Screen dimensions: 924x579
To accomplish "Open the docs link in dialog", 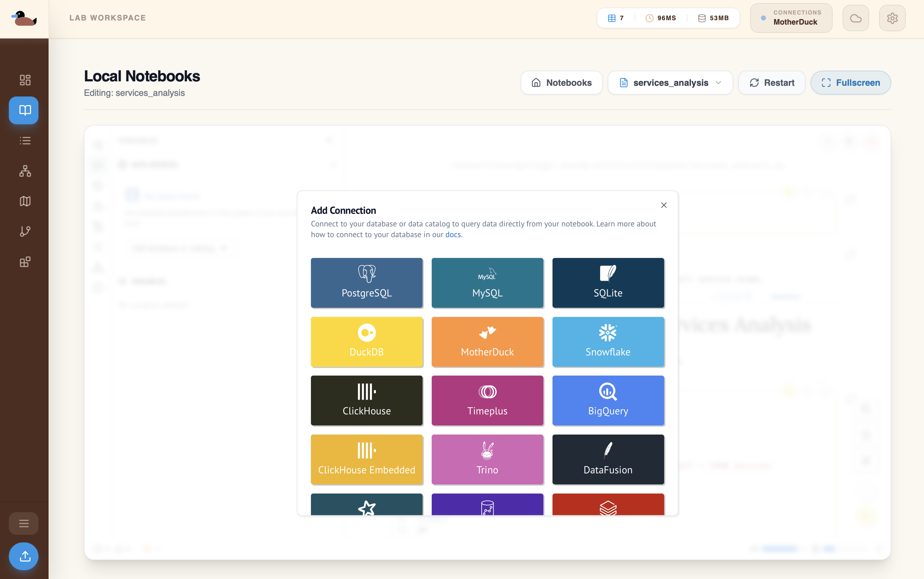I will (x=453, y=235).
